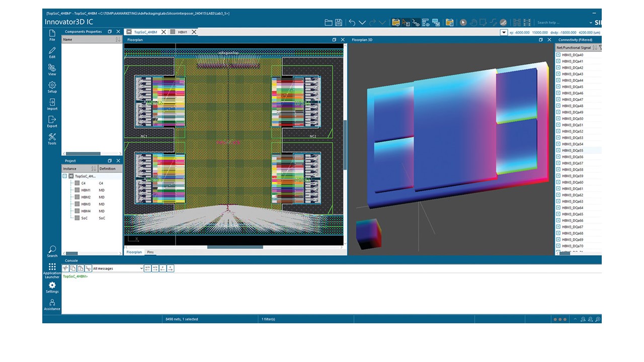Click the Definition column header

[x=110, y=168]
